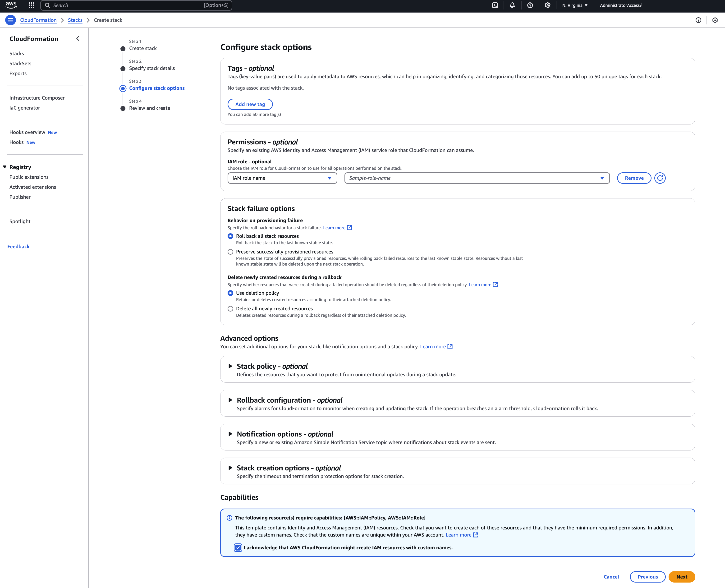Image resolution: width=725 pixels, height=588 pixels.
Task: Refresh the IAM role list icon
Action: [660, 178]
